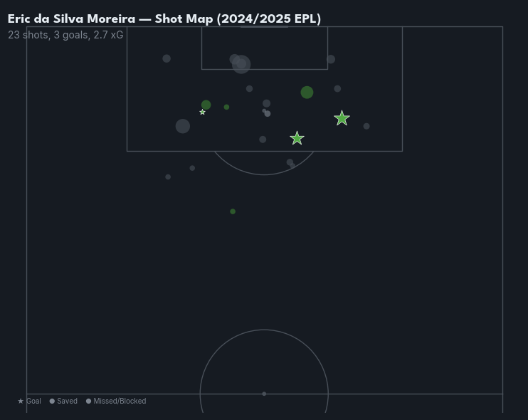Click the star icon in the legend
The width and height of the screenshot is (528, 420).
tap(21, 401)
